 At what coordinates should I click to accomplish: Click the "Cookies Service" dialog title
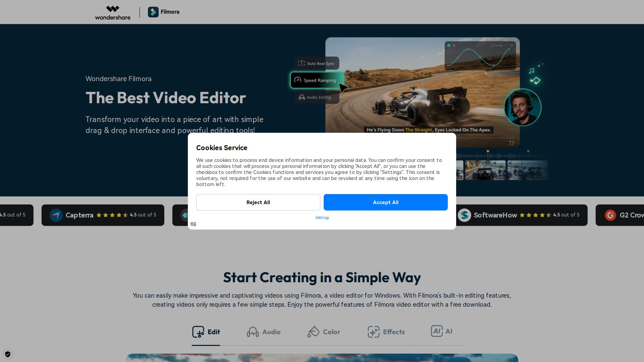[222, 148]
